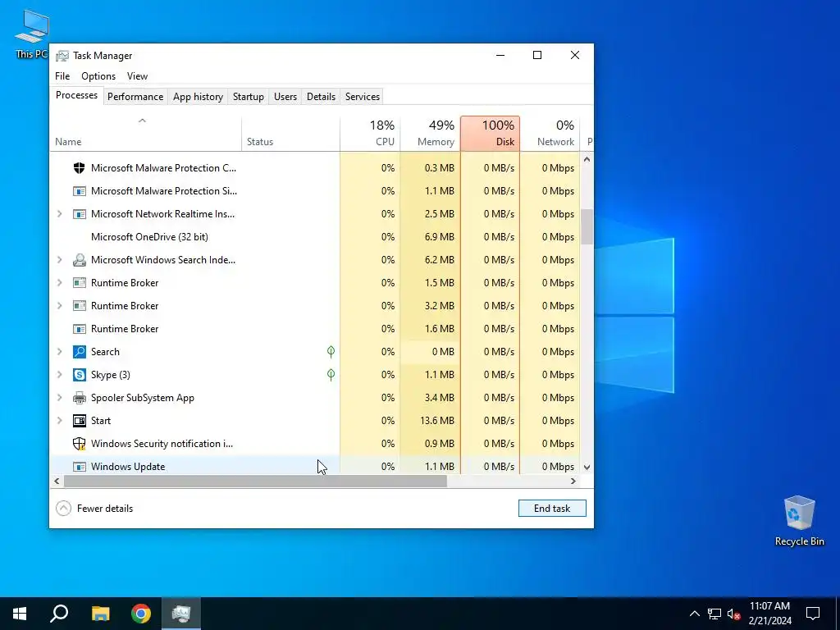840x630 pixels.
Task: Click the Start process icon in list
Action: coord(80,421)
